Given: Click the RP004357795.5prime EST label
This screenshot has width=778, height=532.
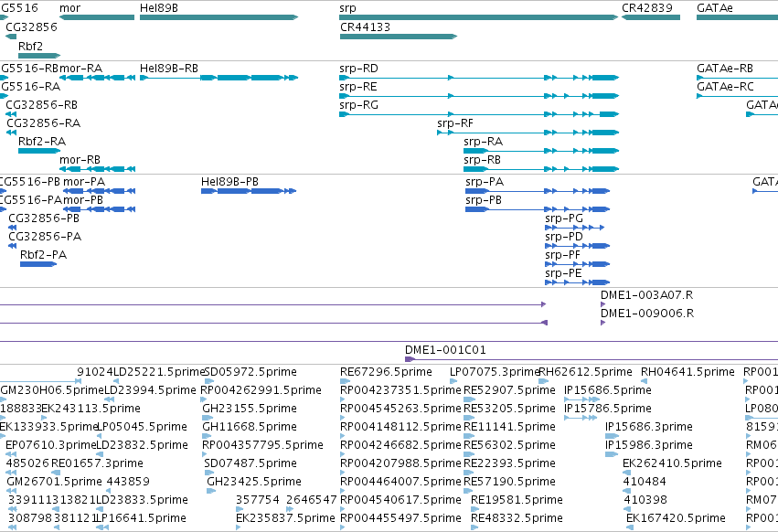Looking at the screenshot, I should click(x=262, y=446).
